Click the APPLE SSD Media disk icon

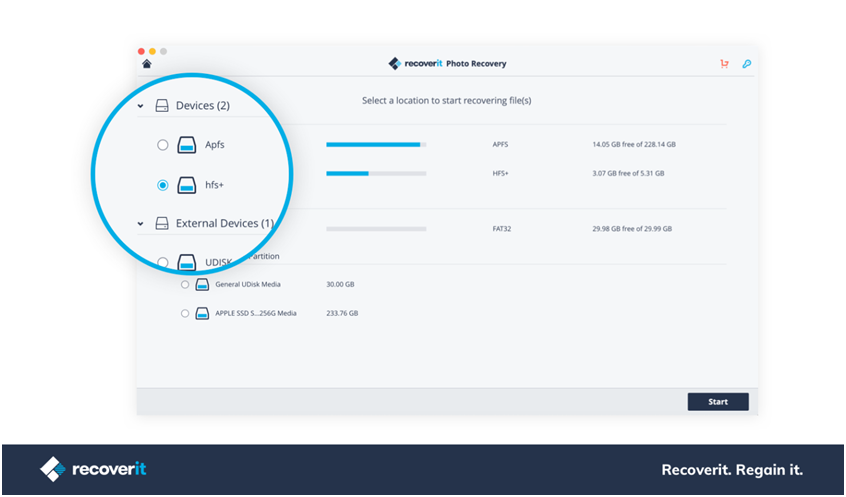(202, 314)
